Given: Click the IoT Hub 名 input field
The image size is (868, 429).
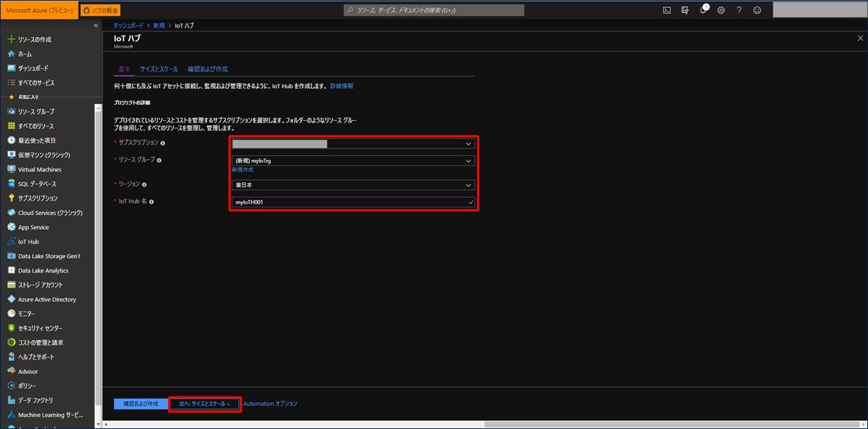Looking at the screenshot, I should click(352, 202).
